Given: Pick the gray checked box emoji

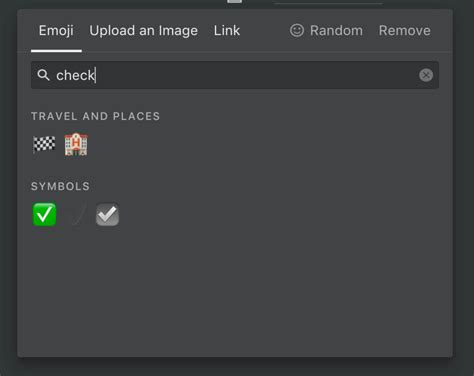Looking at the screenshot, I should tap(107, 215).
